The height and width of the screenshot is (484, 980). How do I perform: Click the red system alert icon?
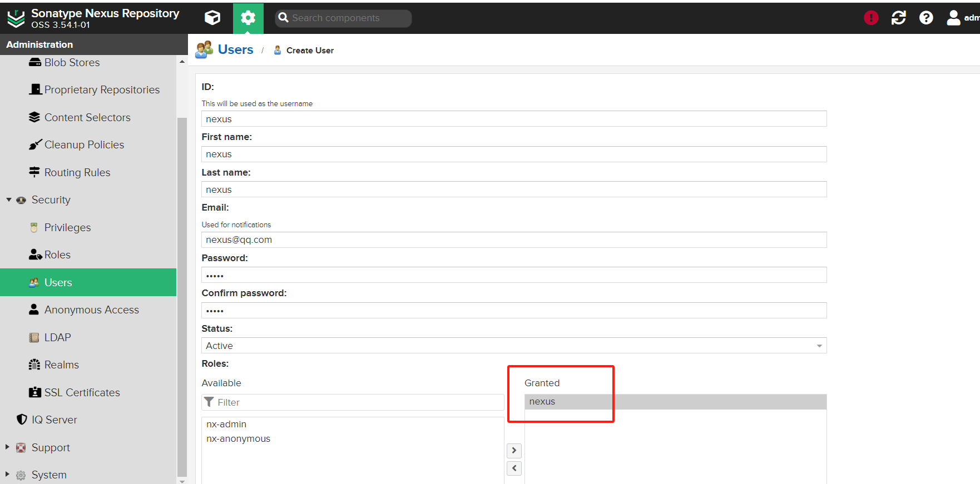pyautogui.click(x=871, y=18)
